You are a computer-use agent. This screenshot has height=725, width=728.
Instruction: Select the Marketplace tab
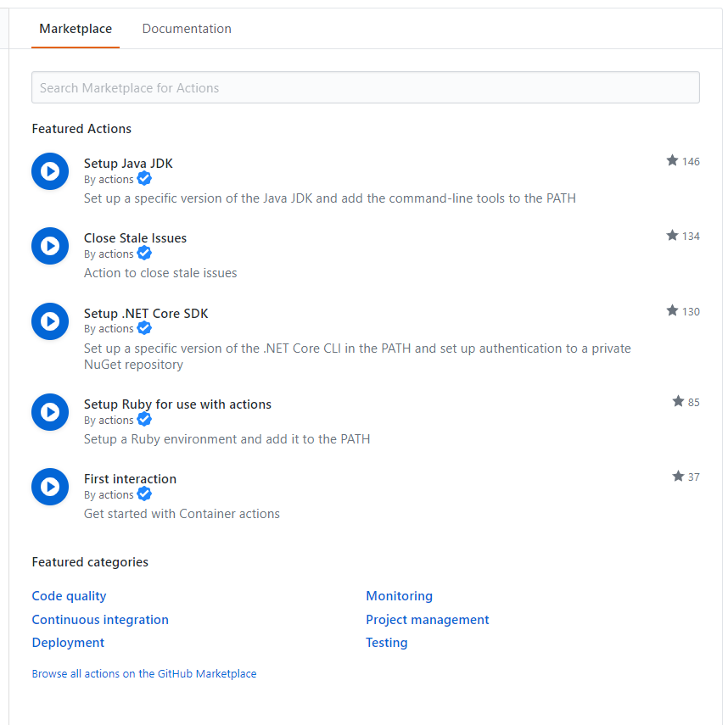pos(76,29)
